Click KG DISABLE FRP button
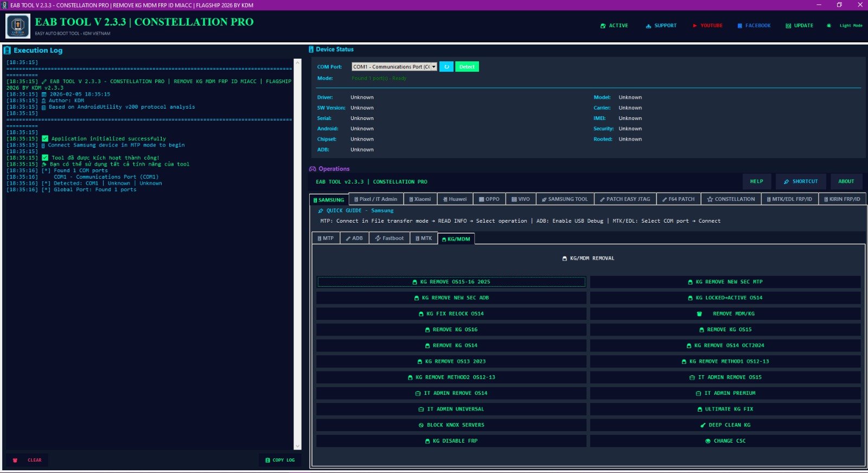The width and height of the screenshot is (868, 473). 451,441
